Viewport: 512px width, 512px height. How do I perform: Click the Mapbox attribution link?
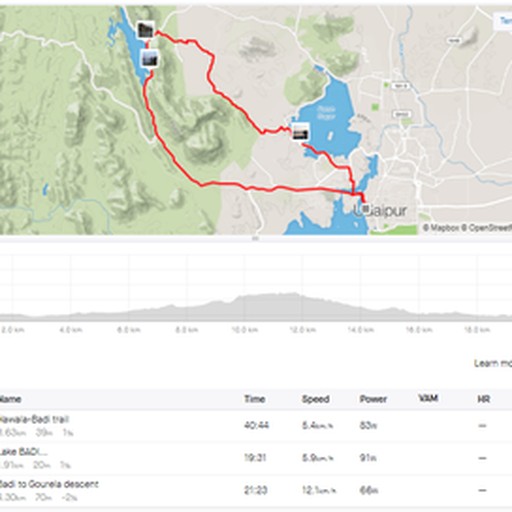click(x=441, y=228)
